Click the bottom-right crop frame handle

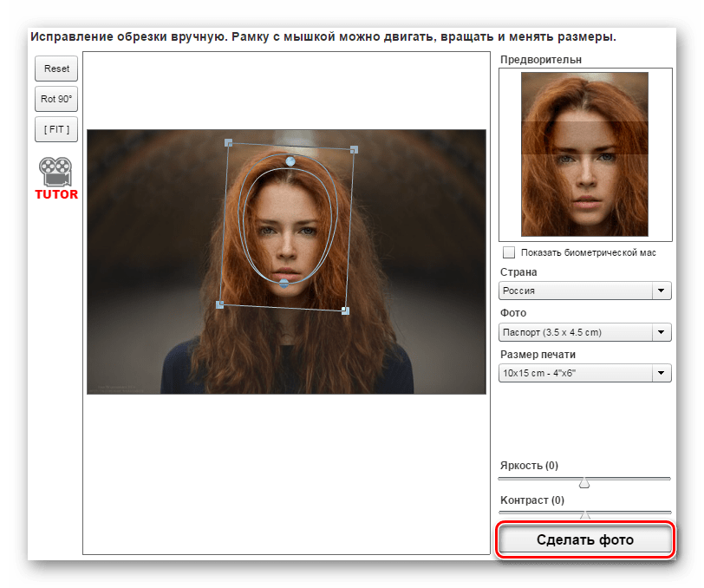345,310
